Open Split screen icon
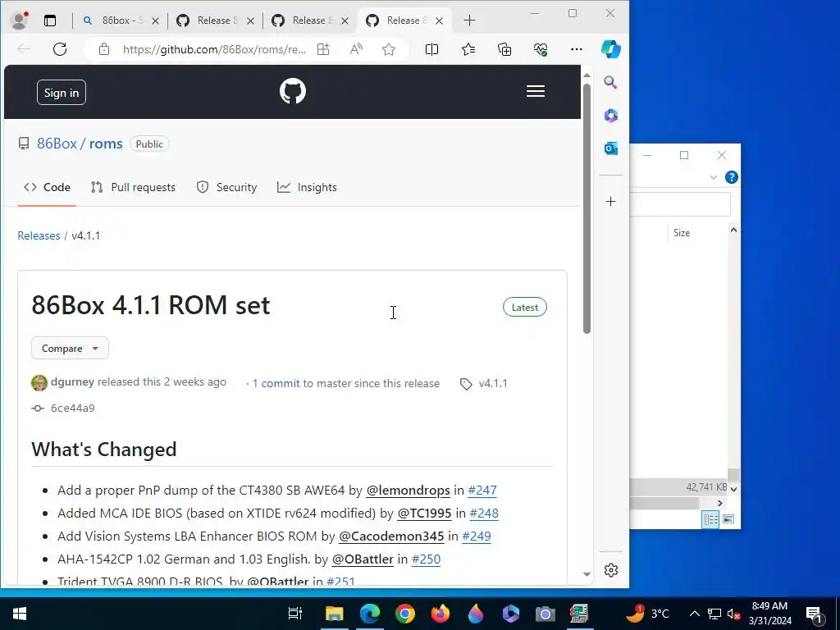 point(431,49)
